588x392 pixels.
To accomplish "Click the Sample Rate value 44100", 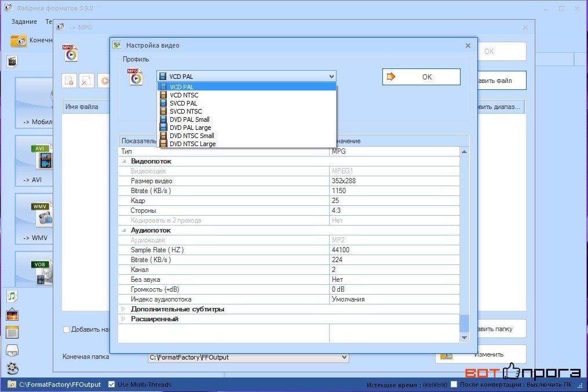I will [x=394, y=250].
